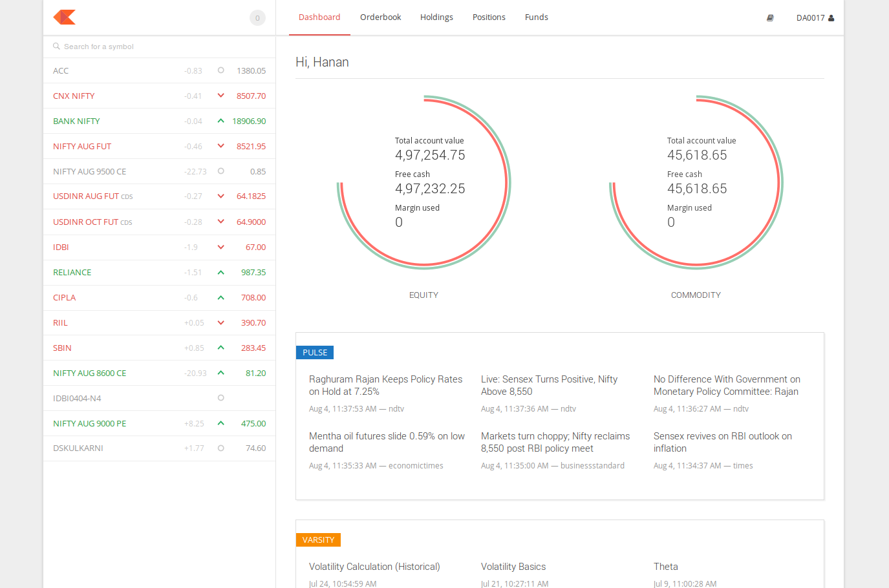The image size is (889, 588).
Task: Click the up chevron beside RELIANCE
Action: (220, 272)
